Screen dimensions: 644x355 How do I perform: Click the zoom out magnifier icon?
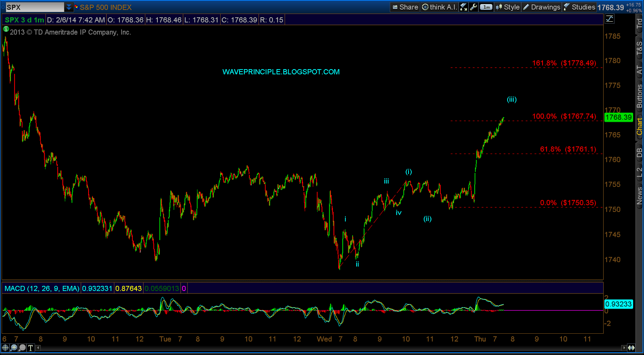click(22, 348)
